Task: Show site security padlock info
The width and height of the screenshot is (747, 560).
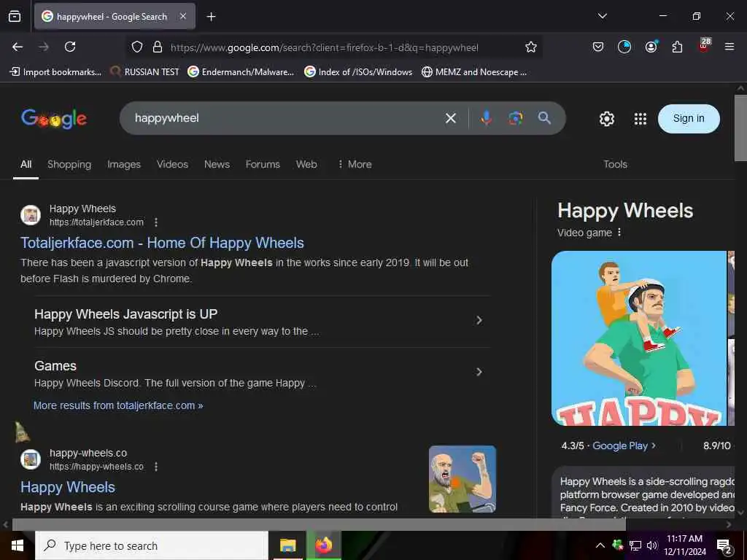Action: tap(158, 47)
